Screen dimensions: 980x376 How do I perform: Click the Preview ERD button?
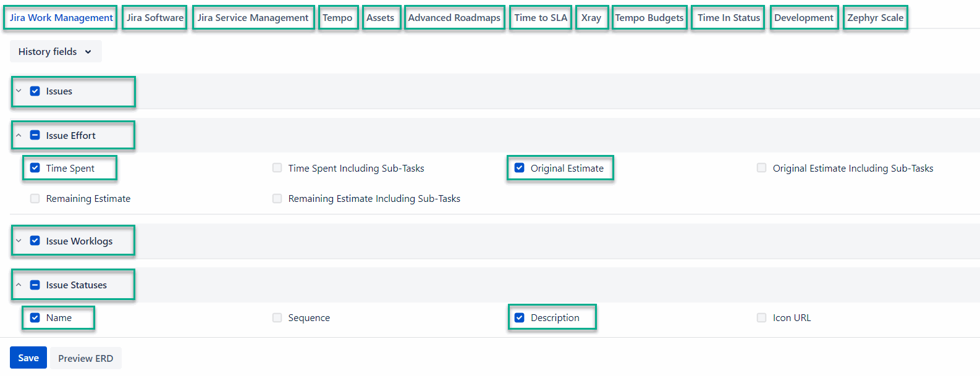click(x=86, y=359)
